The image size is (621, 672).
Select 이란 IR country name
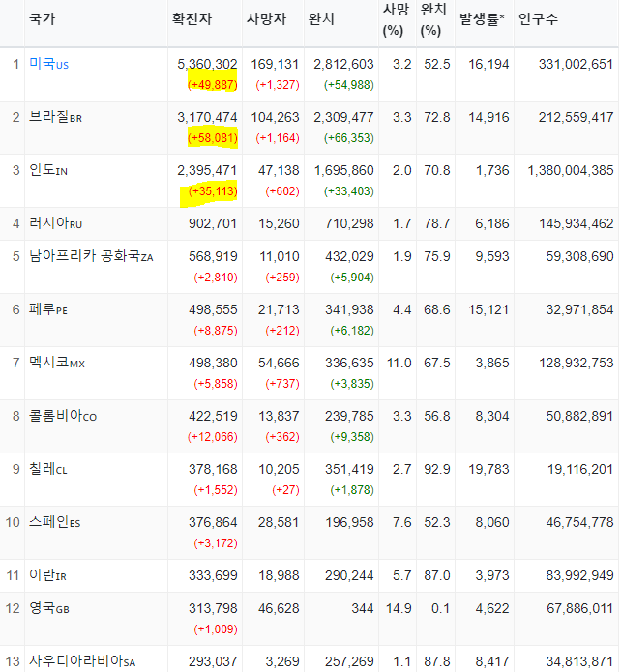click(x=47, y=575)
